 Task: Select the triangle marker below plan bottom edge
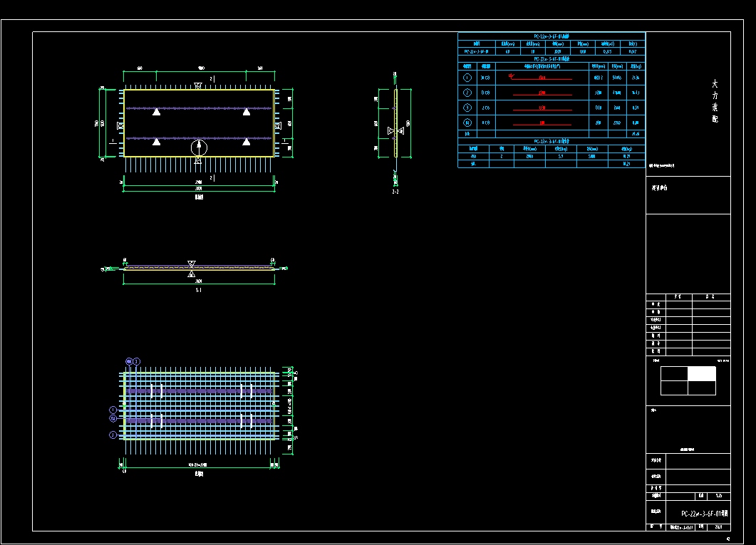click(197, 161)
